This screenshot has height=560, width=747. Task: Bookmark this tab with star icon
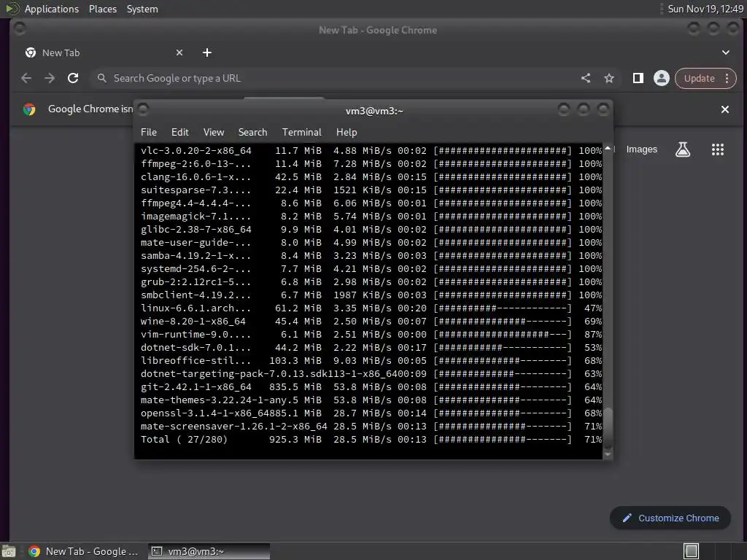(609, 78)
